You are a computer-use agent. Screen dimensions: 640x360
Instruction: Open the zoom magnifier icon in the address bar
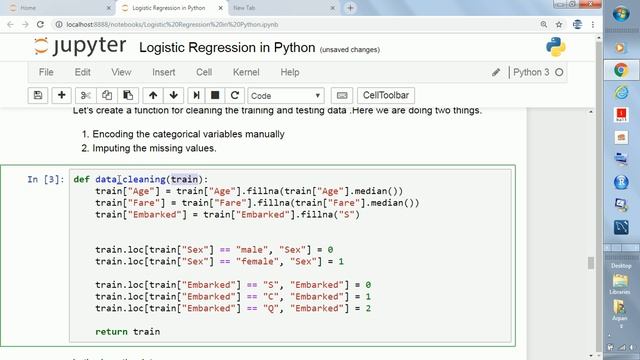544,24
